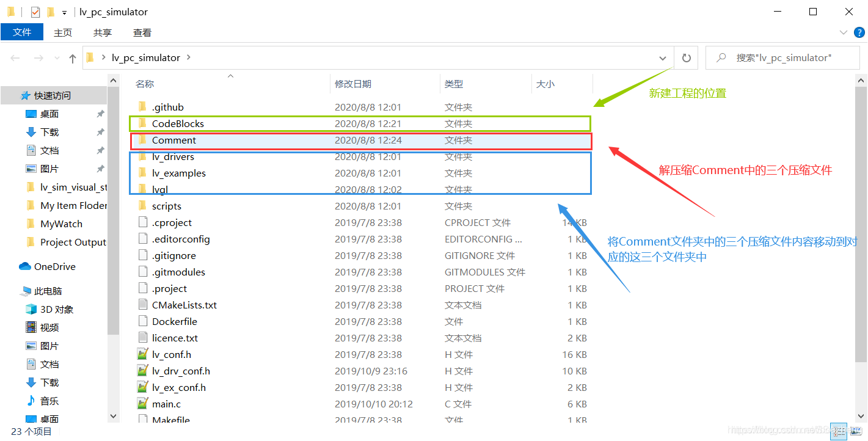Open 视频 under This PC
Image resolution: width=868 pixels, height=441 pixels.
pos(49,327)
